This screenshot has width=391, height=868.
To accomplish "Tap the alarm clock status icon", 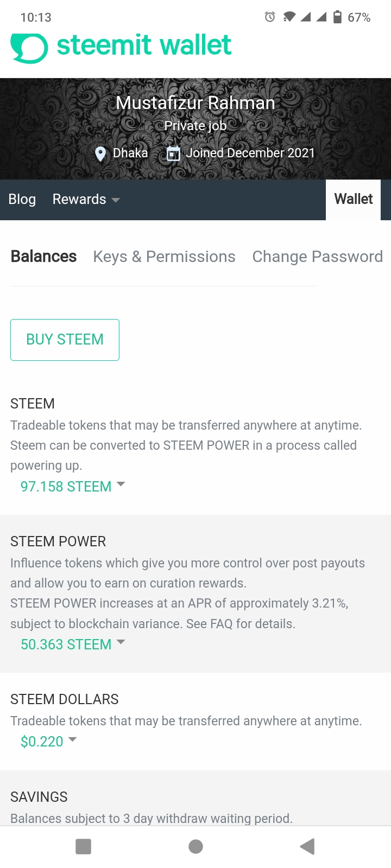I will coord(270,17).
